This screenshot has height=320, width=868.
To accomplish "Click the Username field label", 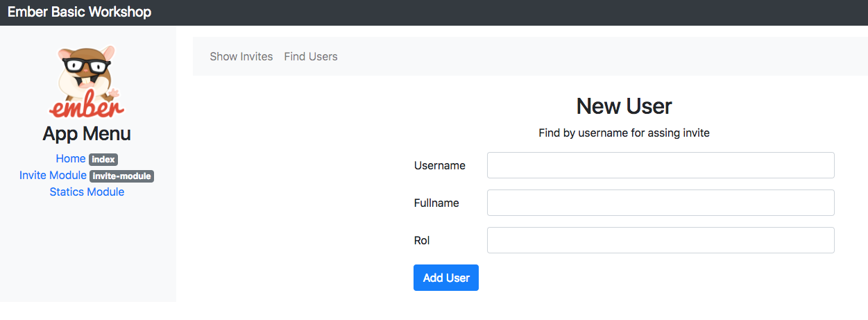I will pos(440,165).
